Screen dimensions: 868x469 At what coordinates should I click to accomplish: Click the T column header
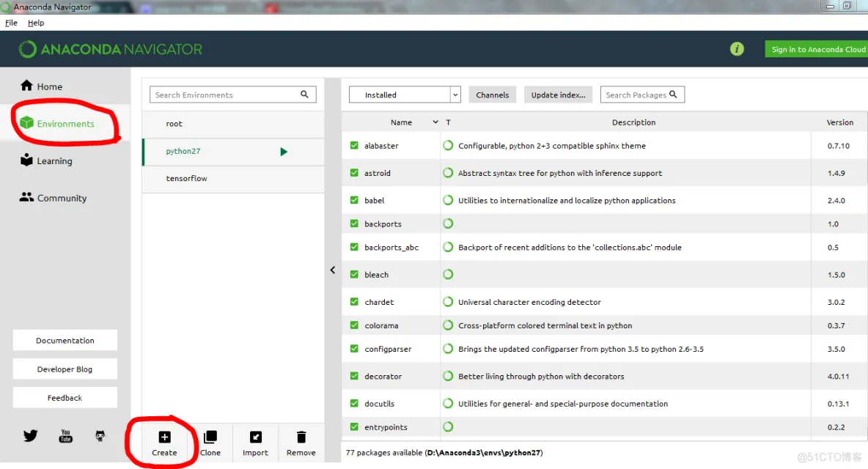(449, 122)
